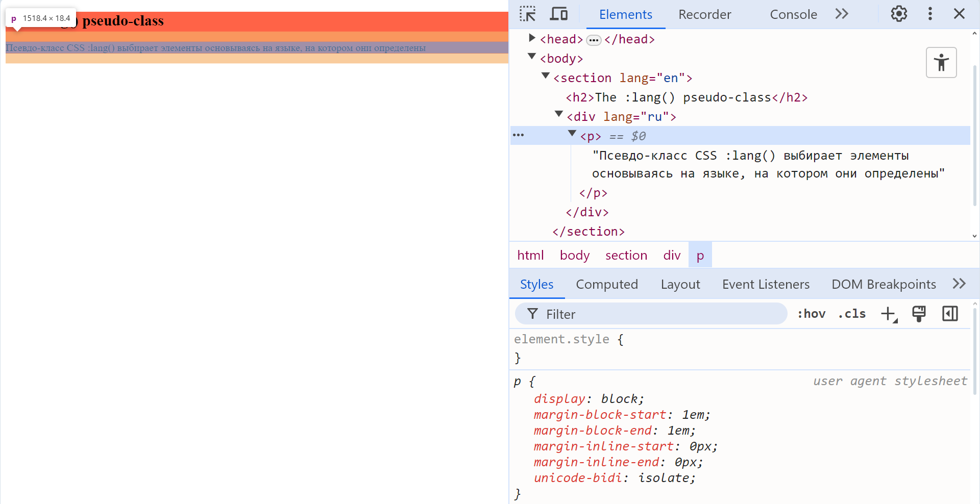Switch to the Event Listeners tab
980x504 pixels.
click(x=766, y=284)
